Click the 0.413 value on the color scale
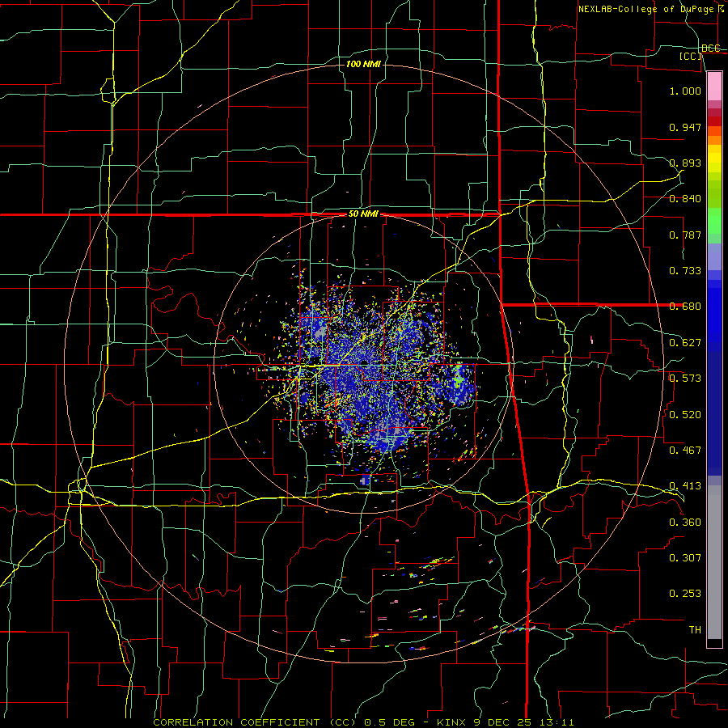The width and height of the screenshot is (728, 728). 685,486
